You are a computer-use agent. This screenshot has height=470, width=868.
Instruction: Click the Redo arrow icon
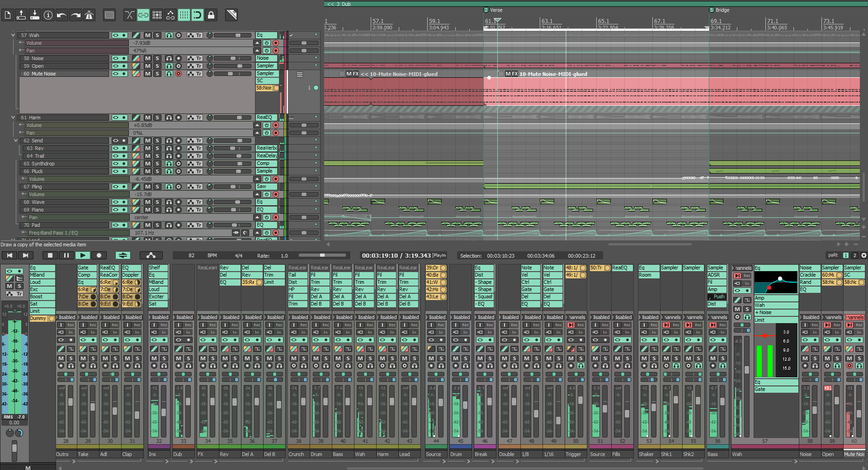coord(75,15)
